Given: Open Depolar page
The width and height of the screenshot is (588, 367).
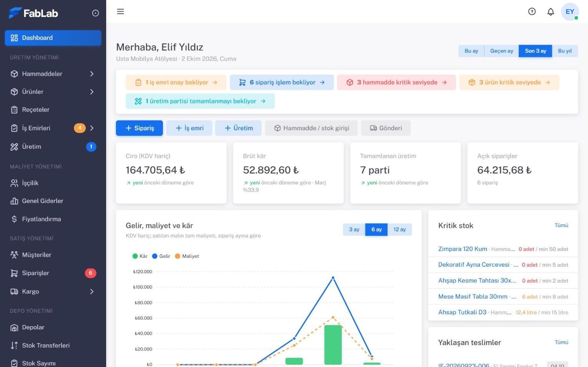Looking at the screenshot, I should point(53,327).
